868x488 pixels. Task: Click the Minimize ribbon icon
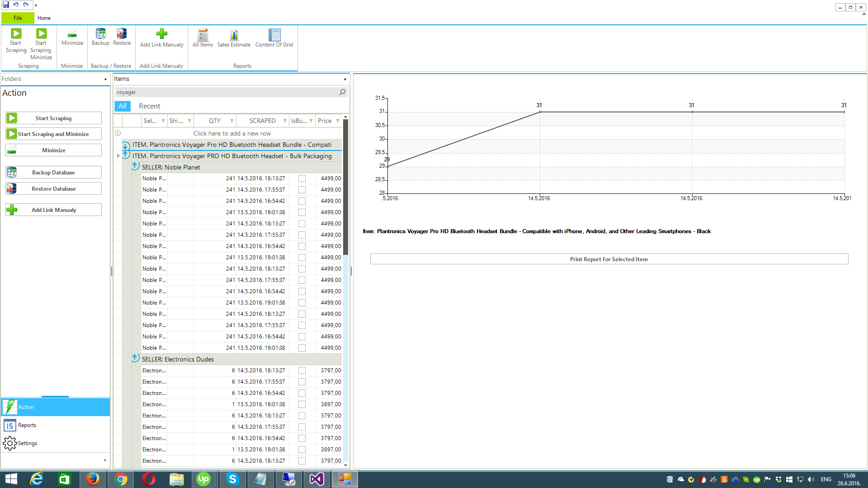coord(72,33)
